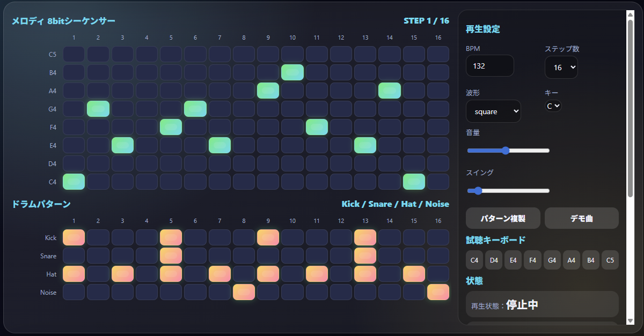
Task: Click the 再生設定 heading
Action: click(x=483, y=29)
